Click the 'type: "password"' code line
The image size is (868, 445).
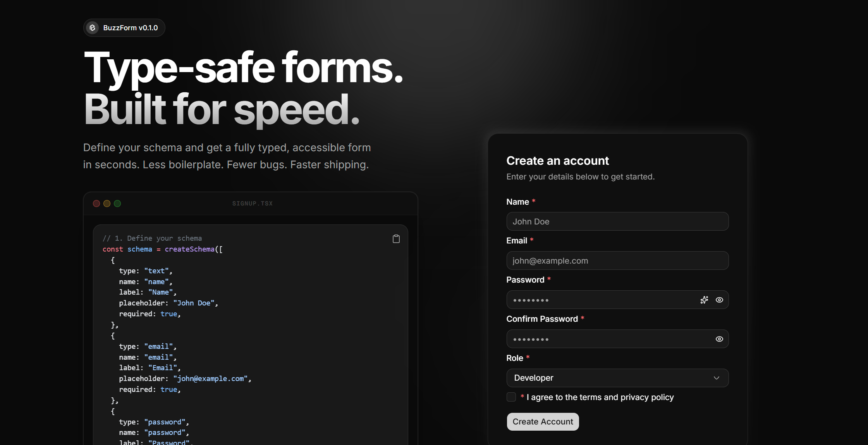[154, 422]
